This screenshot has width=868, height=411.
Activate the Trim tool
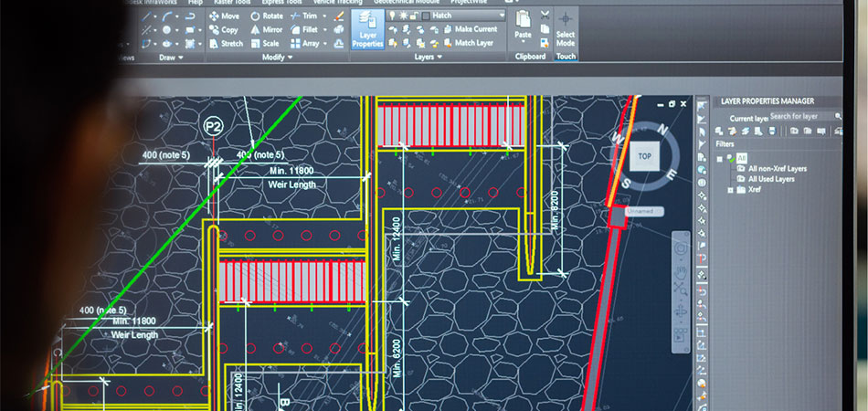[304, 16]
